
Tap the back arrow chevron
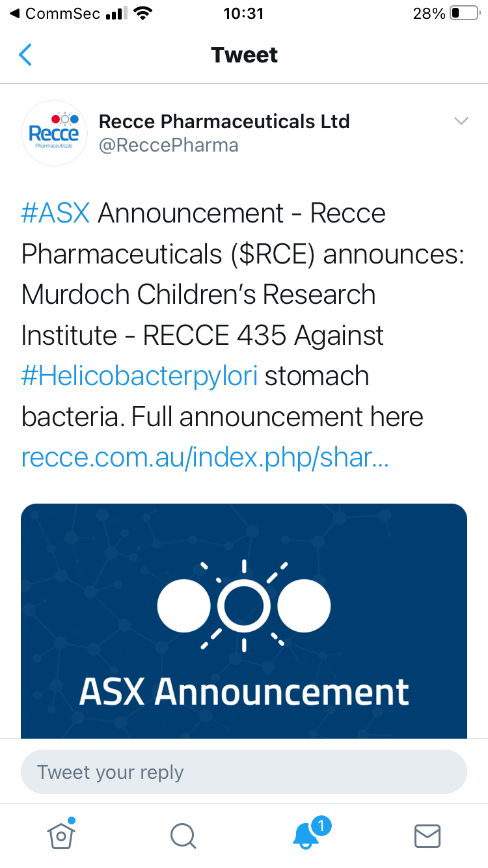click(x=25, y=55)
